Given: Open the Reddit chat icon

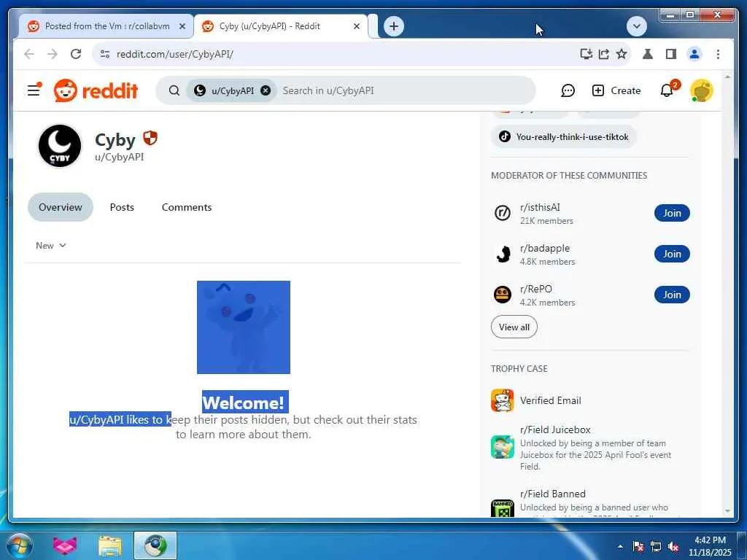Looking at the screenshot, I should (x=568, y=90).
